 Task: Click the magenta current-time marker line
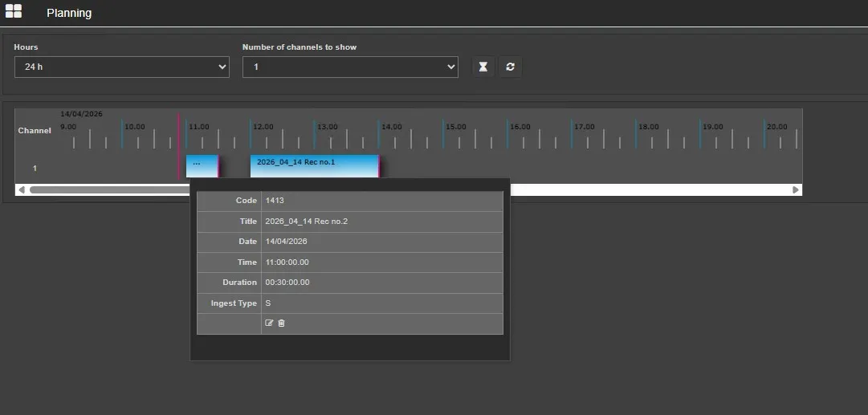[x=178, y=136]
